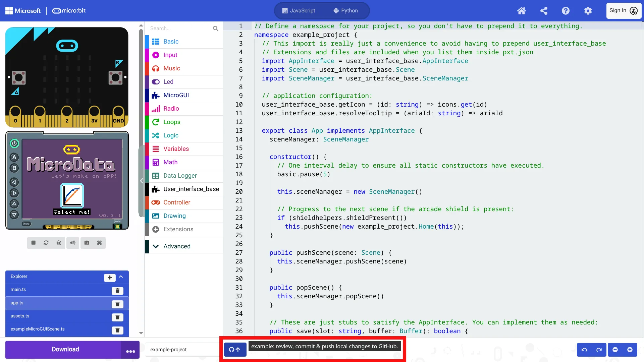The height and width of the screenshot is (362, 644).
Task: Open the Logic category
Action: (184, 135)
